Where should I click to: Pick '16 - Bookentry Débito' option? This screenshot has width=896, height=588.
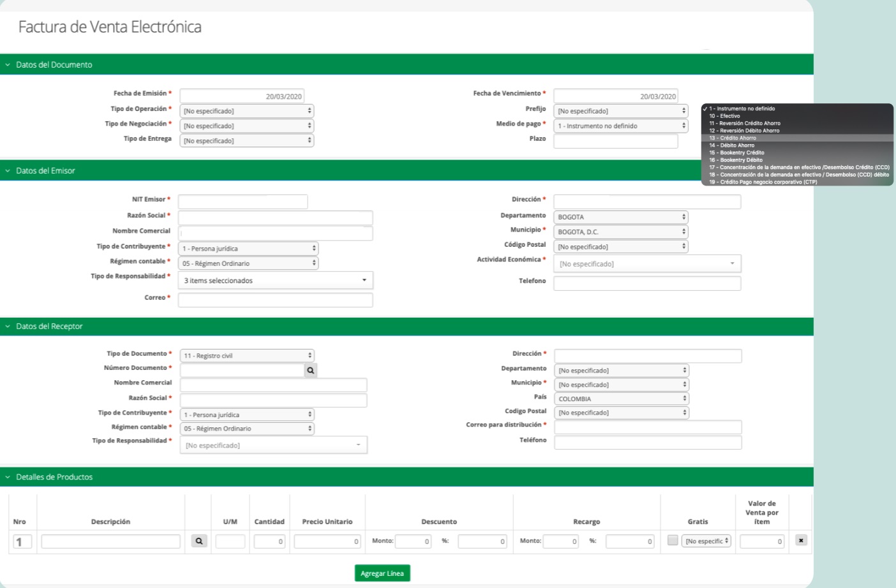pos(797,160)
